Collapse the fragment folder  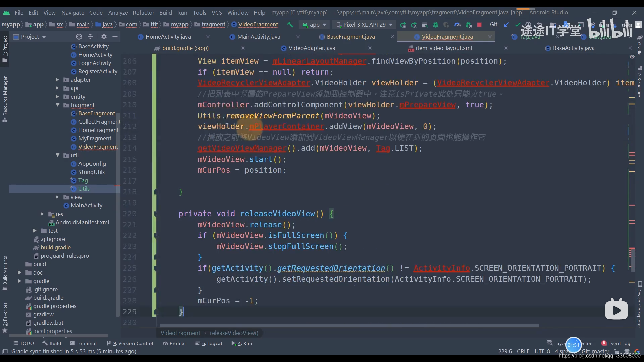[57, 105]
